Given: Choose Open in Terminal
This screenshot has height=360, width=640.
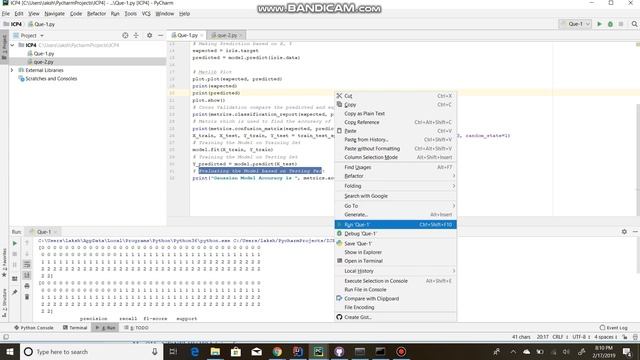Looking at the screenshot, I should point(396,261).
